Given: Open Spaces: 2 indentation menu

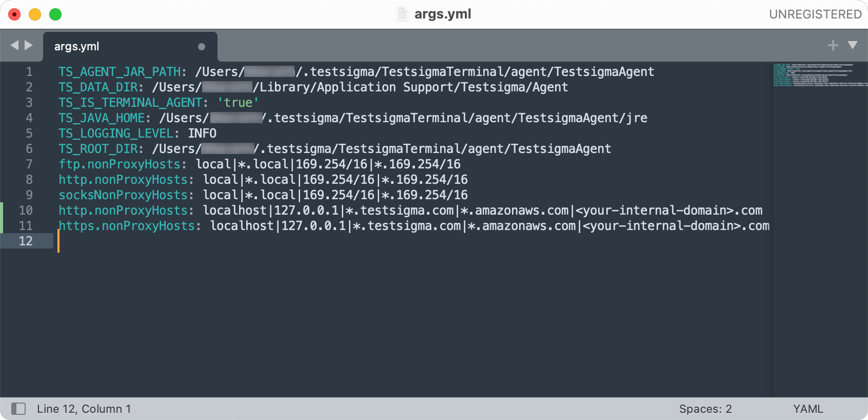Looking at the screenshot, I should click(x=705, y=409).
